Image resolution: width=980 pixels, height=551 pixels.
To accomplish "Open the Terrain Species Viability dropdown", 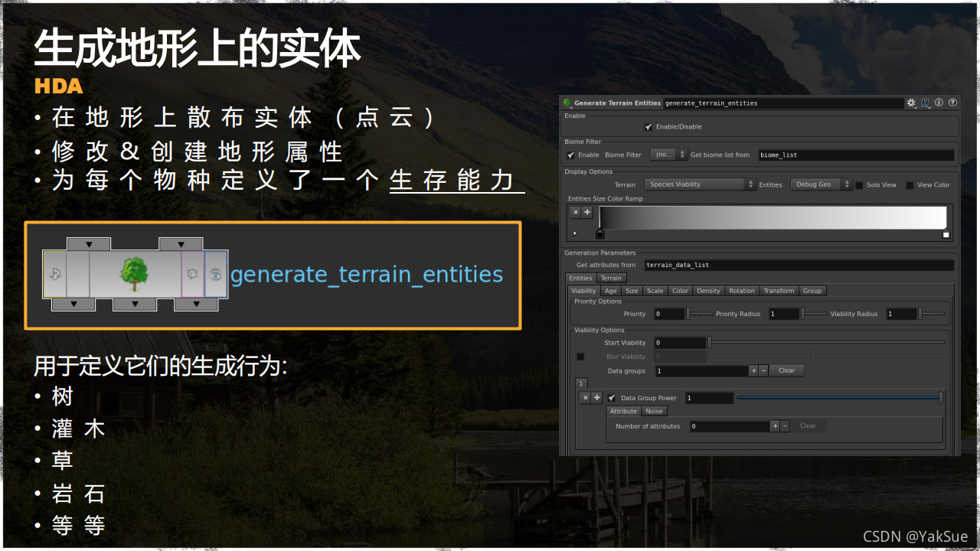I will (700, 184).
